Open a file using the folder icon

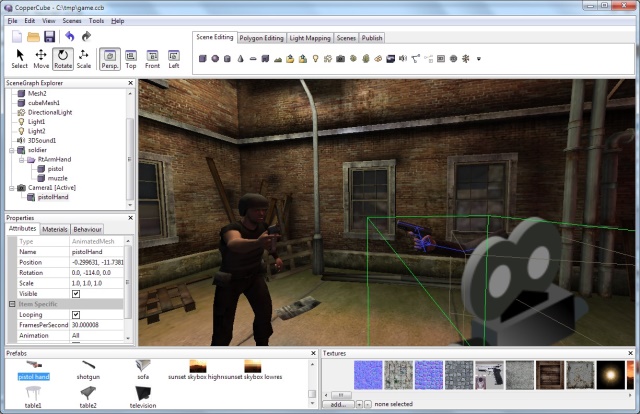(x=33, y=37)
